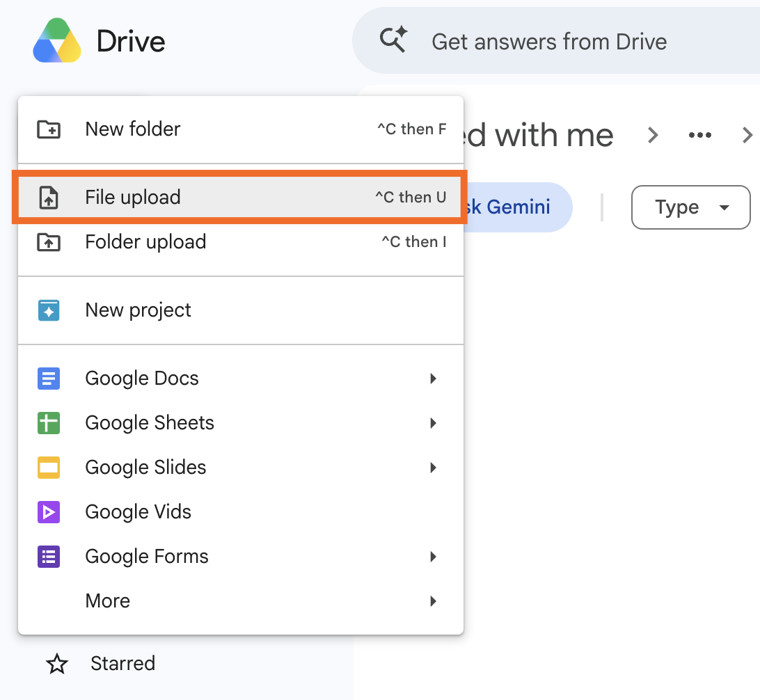Click the Google Vids icon
760x700 pixels.
(x=49, y=512)
